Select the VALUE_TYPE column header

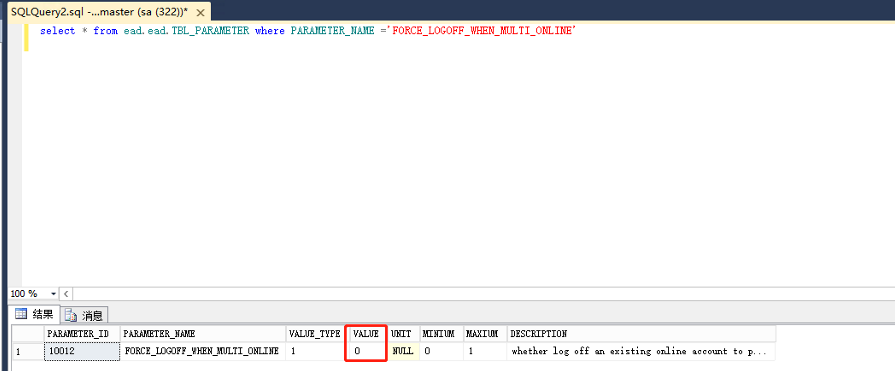tap(314, 333)
